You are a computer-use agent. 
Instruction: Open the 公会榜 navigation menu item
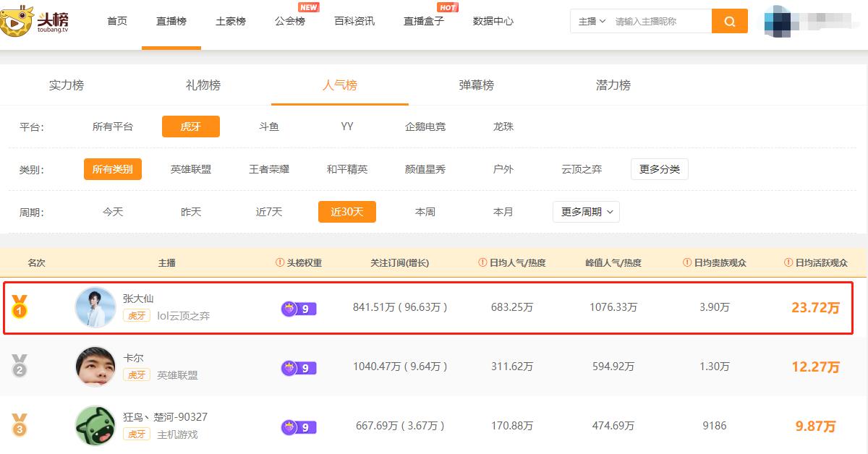290,22
